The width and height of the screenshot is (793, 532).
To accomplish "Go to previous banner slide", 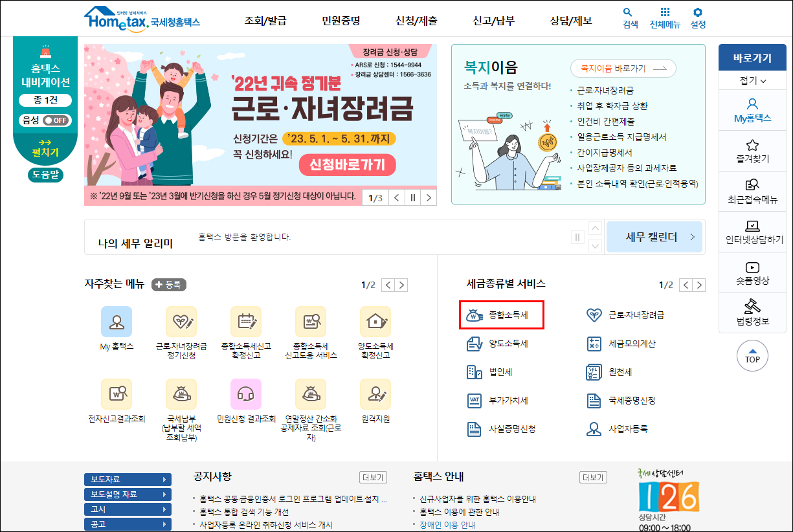I will 397,197.
